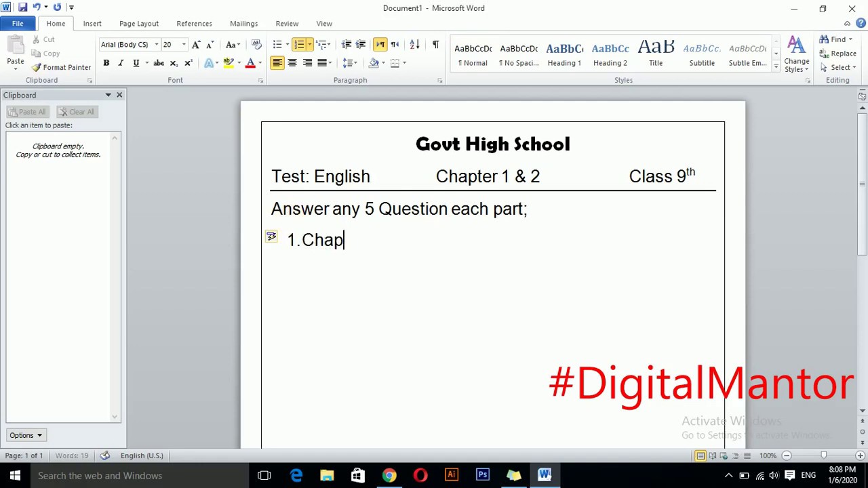Click the Save icon in quick access toolbar
The width and height of the screenshot is (868, 488).
(22, 7)
